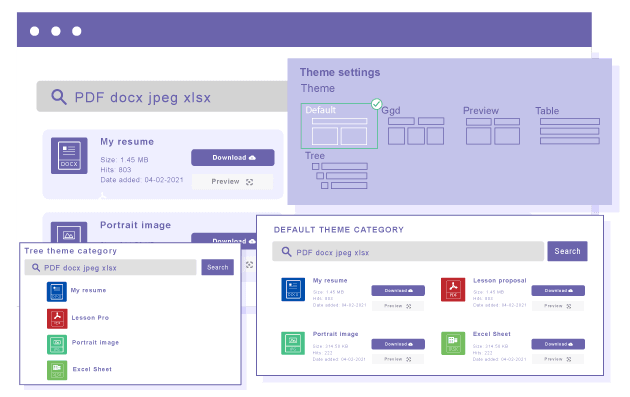Click Portrait image title in main list
Viewport: 630px width, 397px height.
135,225
